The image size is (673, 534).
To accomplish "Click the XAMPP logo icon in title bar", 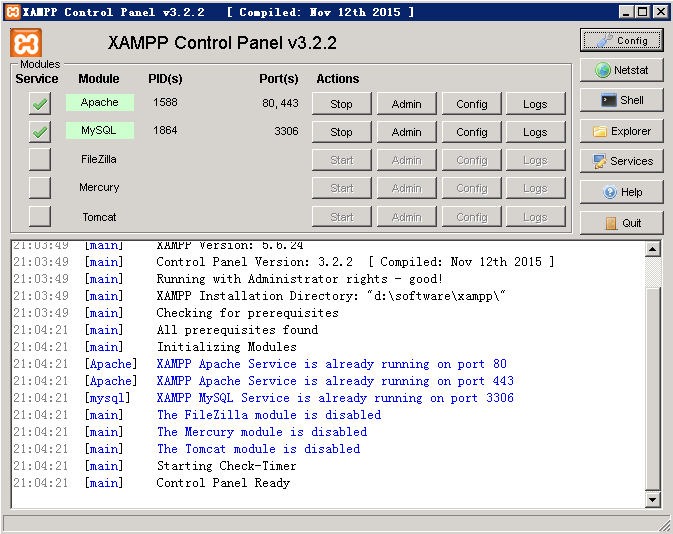I will (13, 12).
